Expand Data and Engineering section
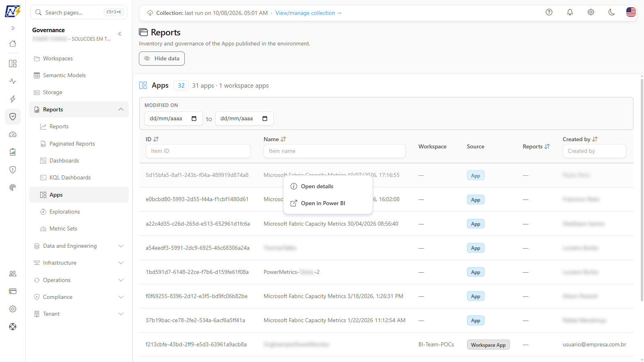This screenshot has width=644, height=362. (79, 246)
